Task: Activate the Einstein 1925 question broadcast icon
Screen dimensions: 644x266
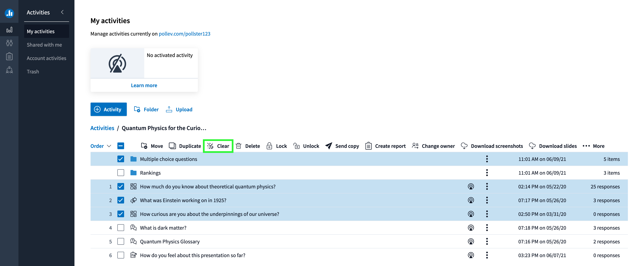Action: (471, 200)
